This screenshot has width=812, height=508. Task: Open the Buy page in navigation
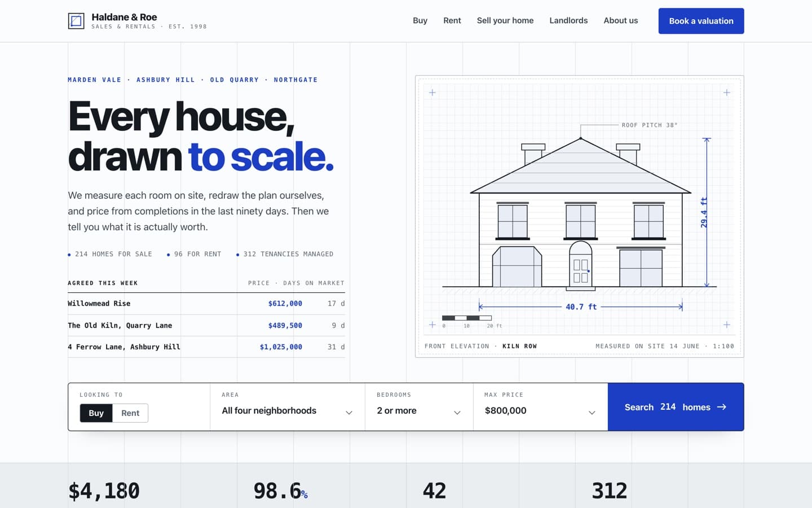point(420,20)
